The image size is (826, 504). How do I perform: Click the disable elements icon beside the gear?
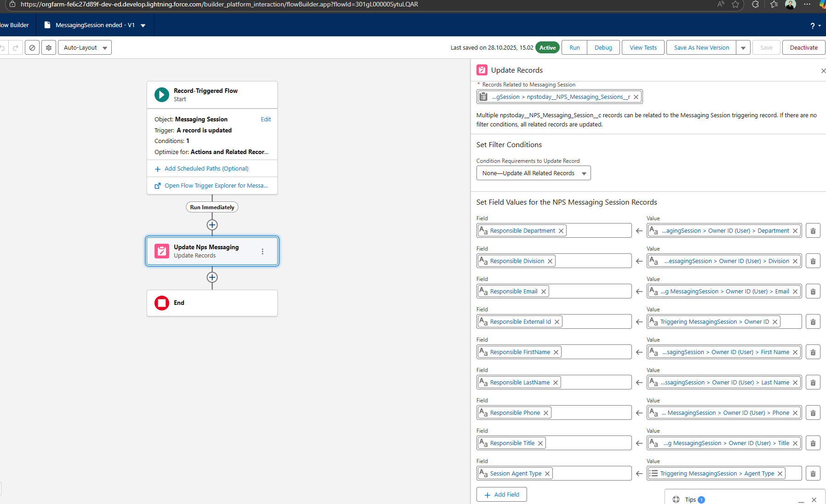pos(32,47)
